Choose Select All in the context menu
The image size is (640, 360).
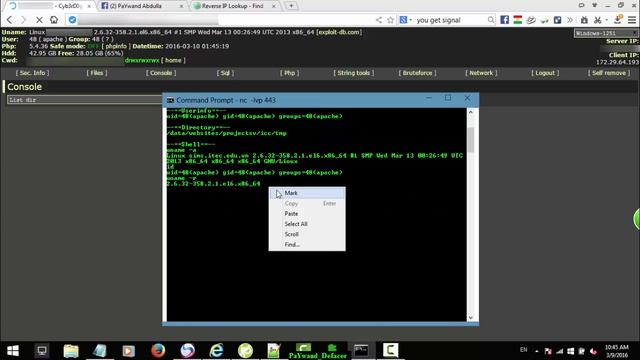[307, 224]
